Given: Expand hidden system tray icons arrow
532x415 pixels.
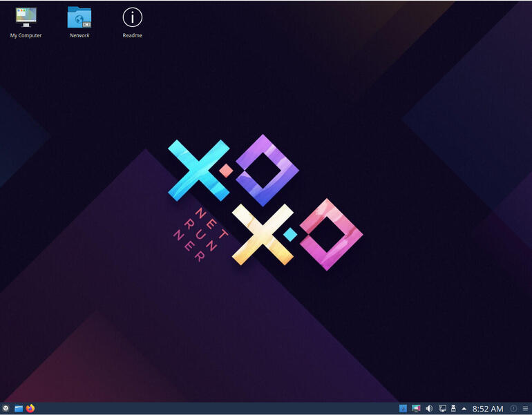Looking at the screenshot, I should [x=464, y=409].
